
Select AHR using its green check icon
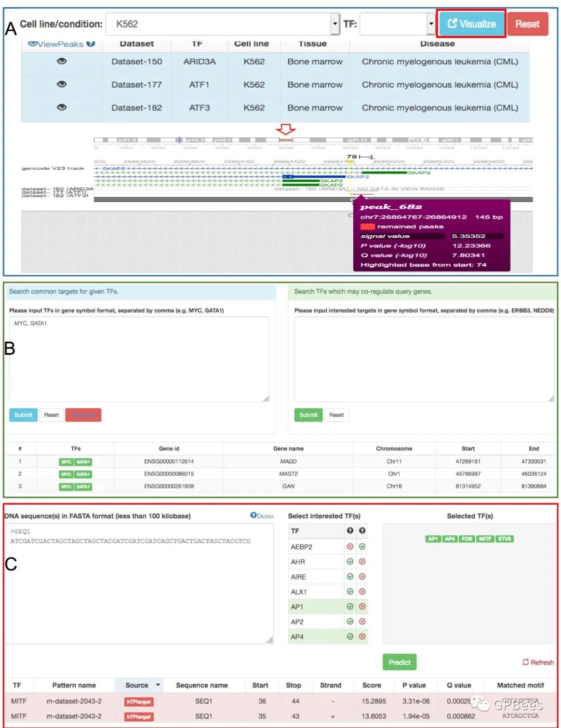[x=350, y=562]
